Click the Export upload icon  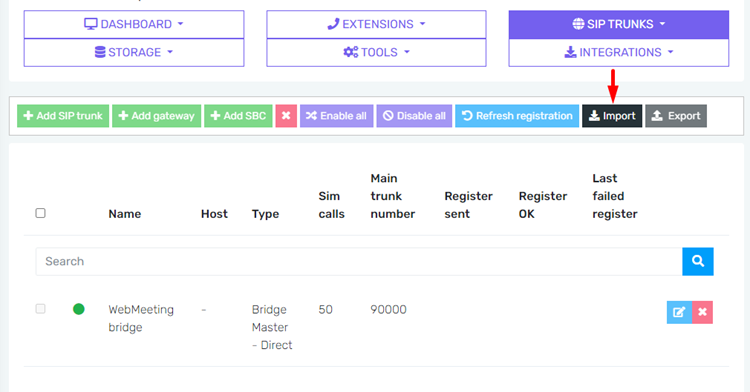click(657, 116)
